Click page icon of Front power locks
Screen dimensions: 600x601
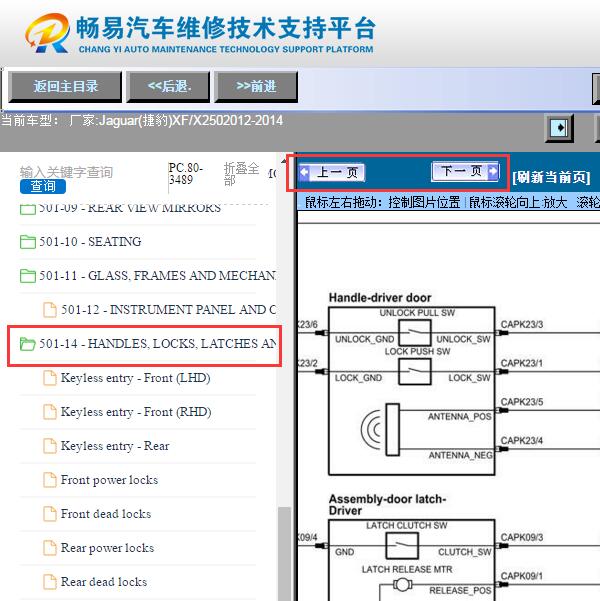tap(50, 480)
